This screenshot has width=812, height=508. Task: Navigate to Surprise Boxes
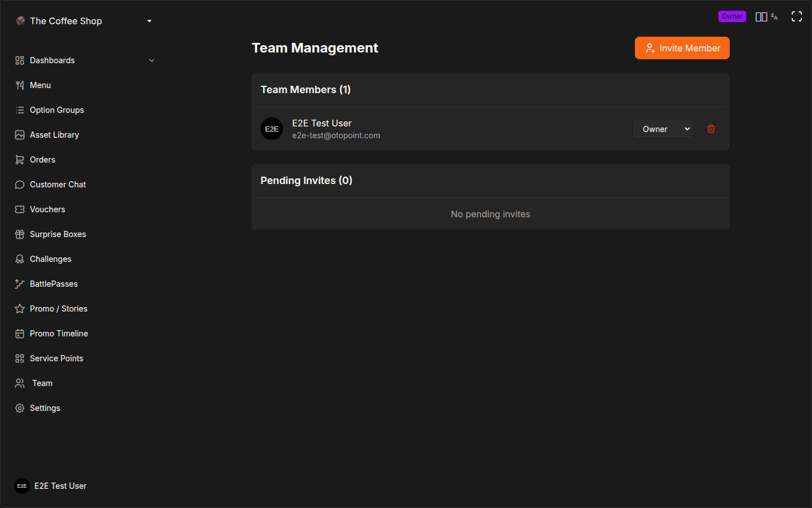58,234
